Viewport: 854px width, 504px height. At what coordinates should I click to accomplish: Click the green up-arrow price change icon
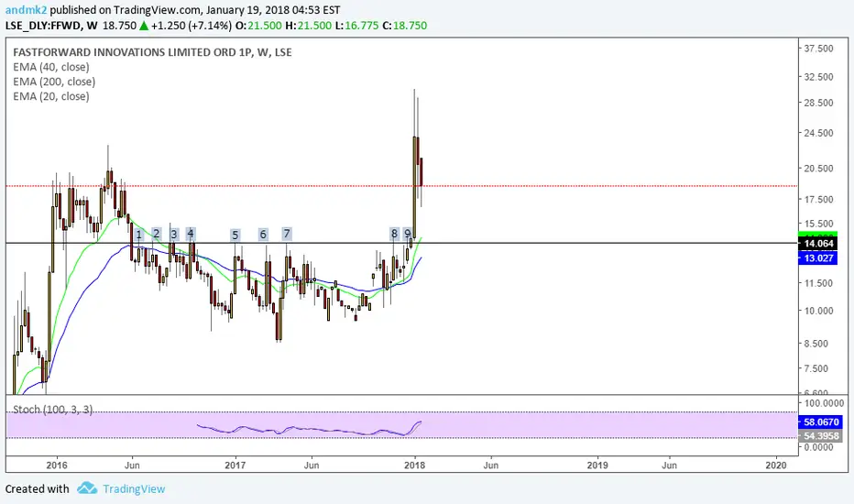pos(144,25)
